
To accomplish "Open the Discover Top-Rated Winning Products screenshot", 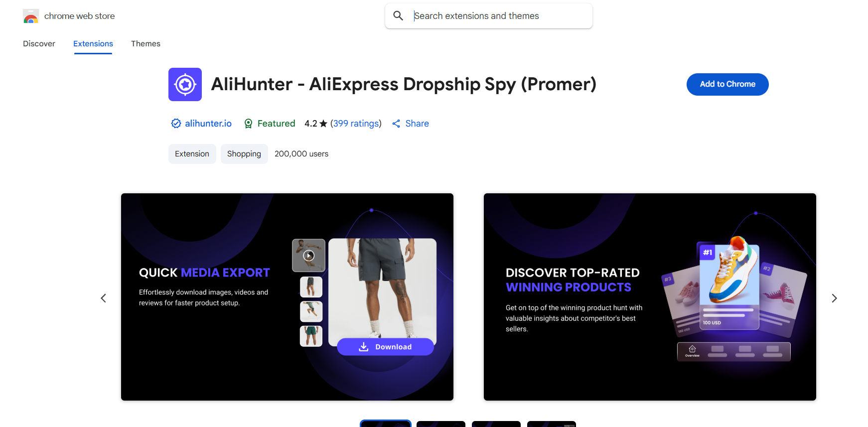I will (x=650, y=297).
